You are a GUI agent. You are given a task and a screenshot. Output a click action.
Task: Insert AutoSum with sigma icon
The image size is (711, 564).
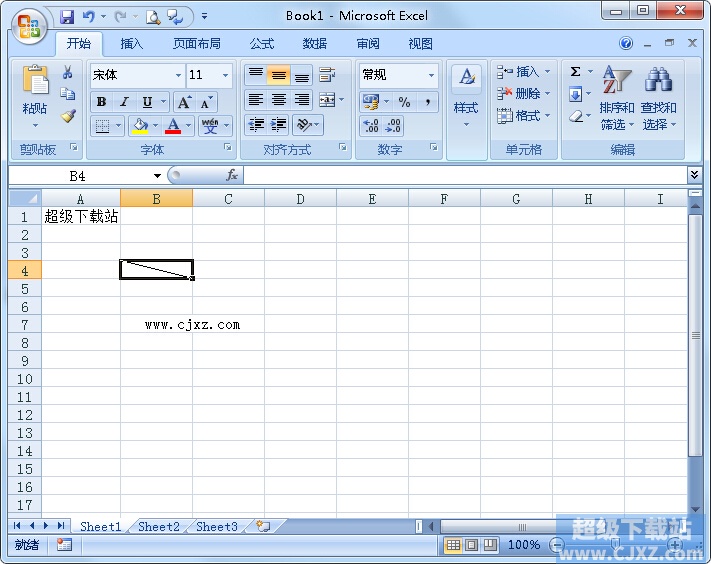coord(575,72)
